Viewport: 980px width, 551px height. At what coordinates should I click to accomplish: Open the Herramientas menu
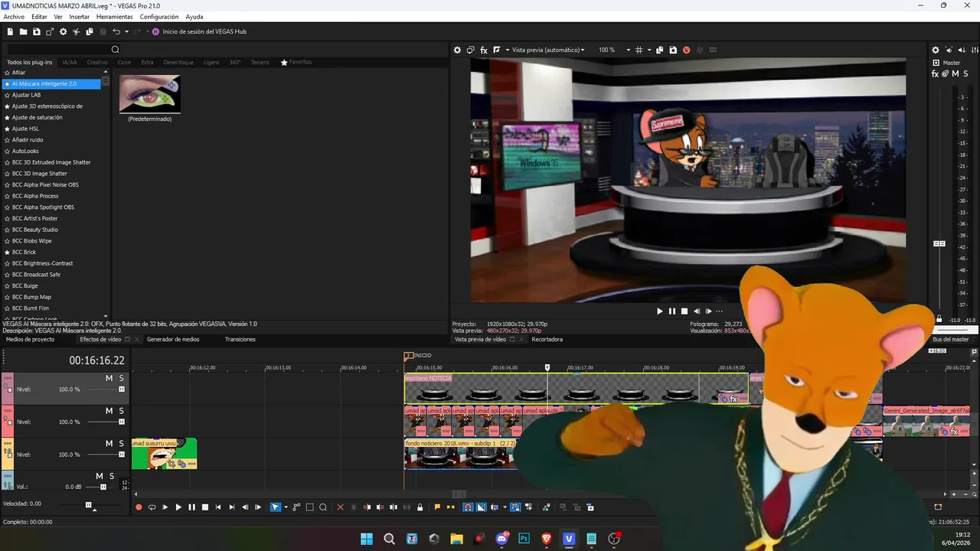pyautogui.click(x=114, y=17)
